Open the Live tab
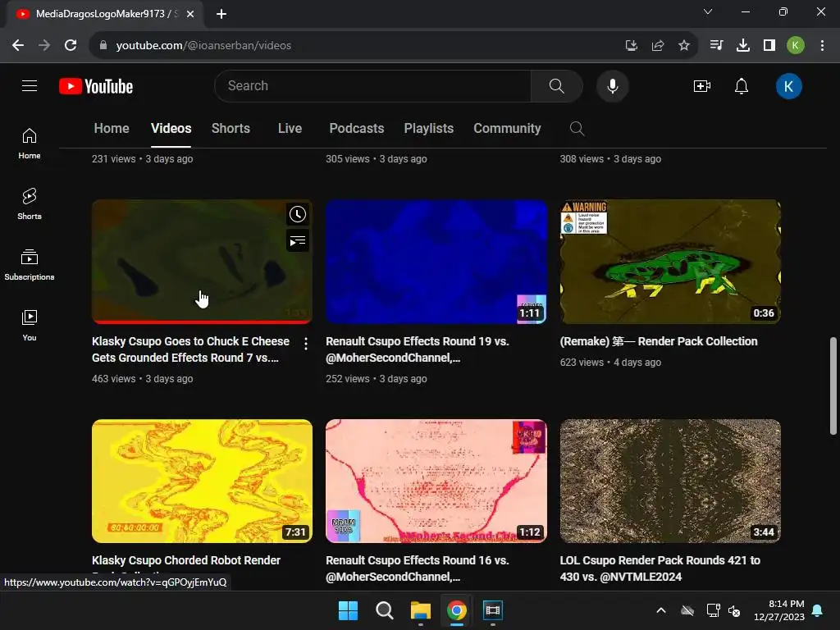 290,129
